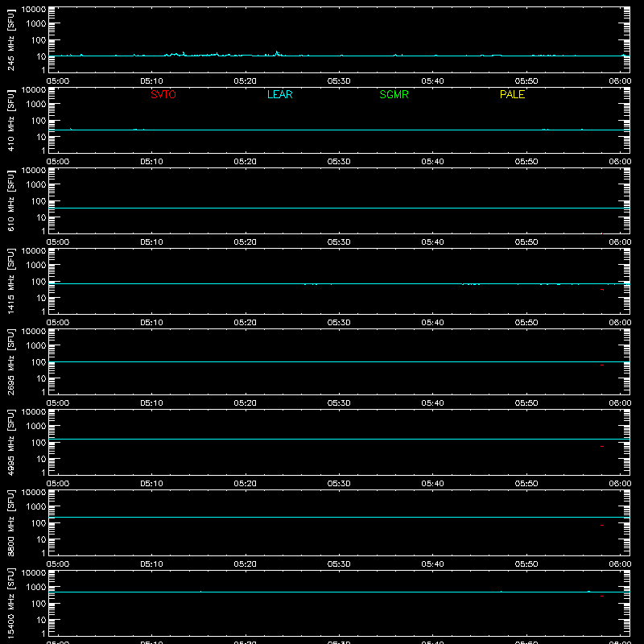
Task: Click the 245 MHz [SFU] axis title
Action: pyautogui.click(x=11, y=39)
